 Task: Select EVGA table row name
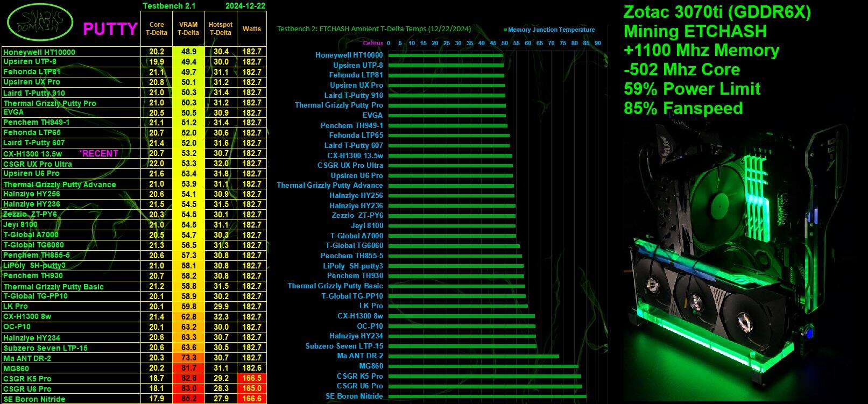(x=13, y=112)
